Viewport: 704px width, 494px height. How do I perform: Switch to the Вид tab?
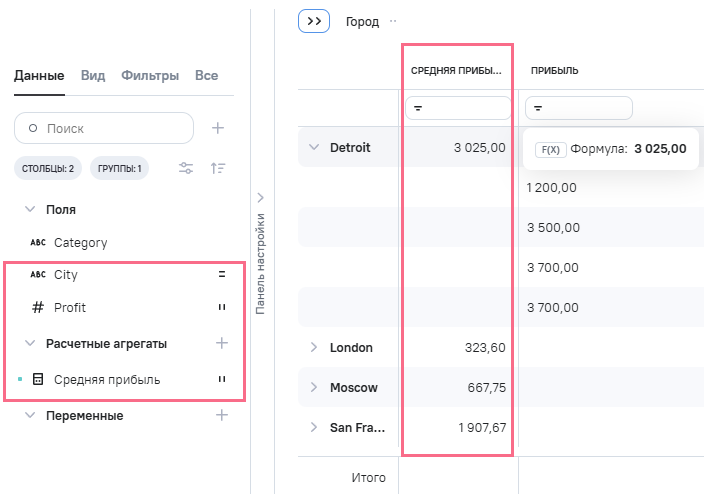click(93, 75)
